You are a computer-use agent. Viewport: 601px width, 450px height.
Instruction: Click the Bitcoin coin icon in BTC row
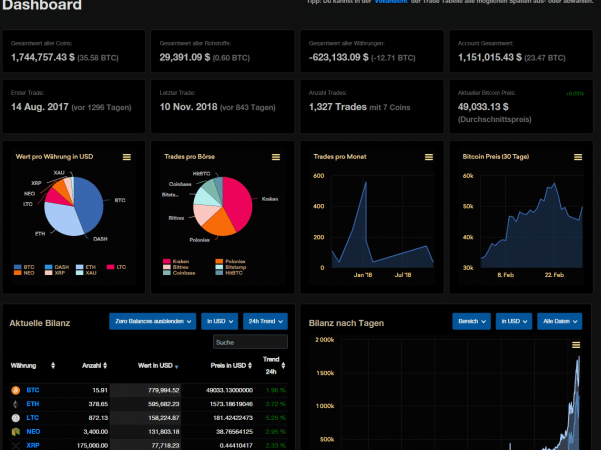click(x=16, y=390)
